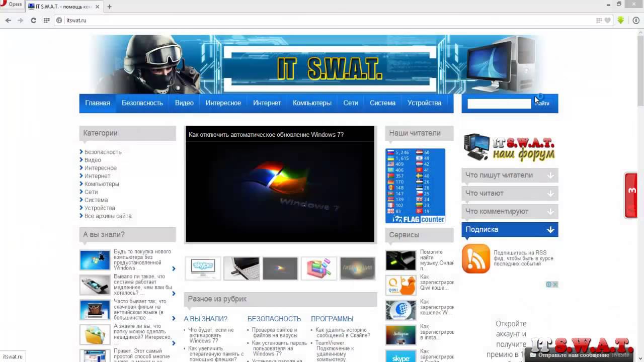The width and height of the screenshot is (644, 362).
Task: Click the Найти search button
Action: (542, 103)
